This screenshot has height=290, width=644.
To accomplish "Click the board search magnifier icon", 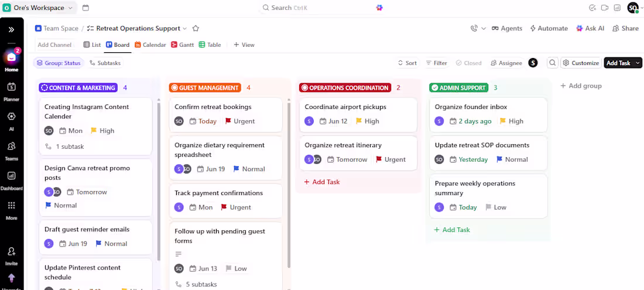I will (x=553, y=63).
